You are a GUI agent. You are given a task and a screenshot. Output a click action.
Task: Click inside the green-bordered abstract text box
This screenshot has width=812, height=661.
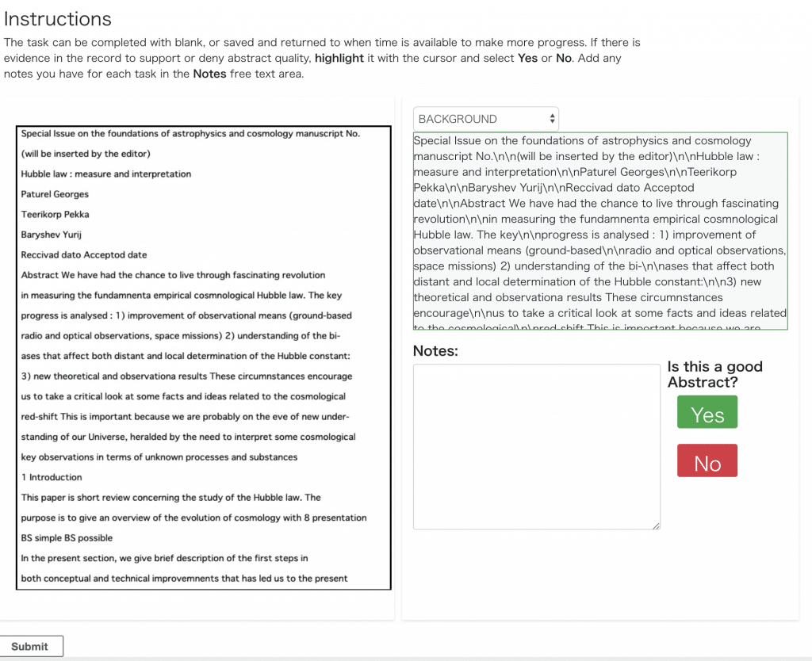coord(600,231)
